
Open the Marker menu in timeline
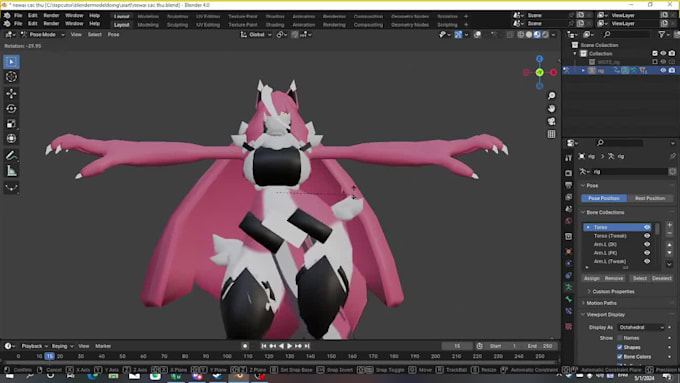(x=103, y=346)
